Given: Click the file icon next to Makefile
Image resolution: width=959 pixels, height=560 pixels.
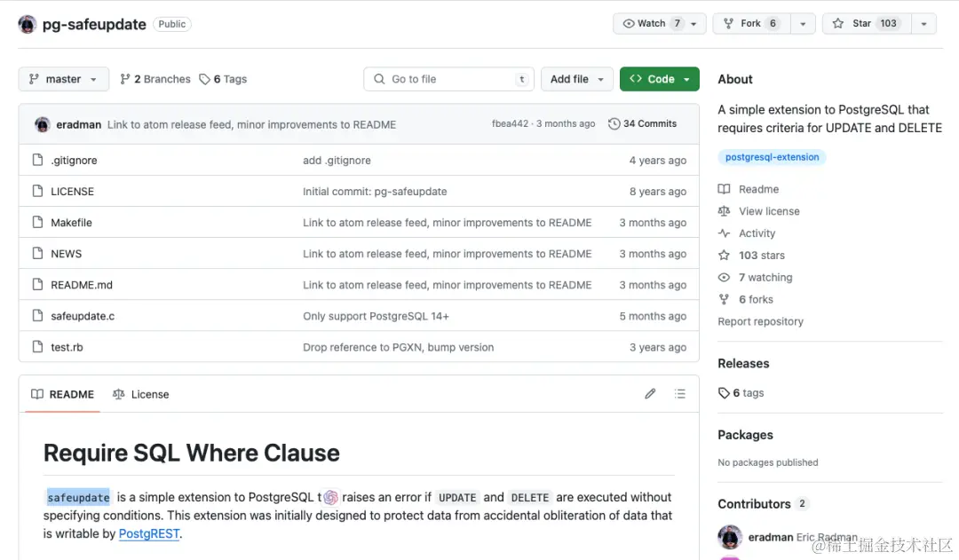Looking at the screenshot, I should click(x=37, y=222).
